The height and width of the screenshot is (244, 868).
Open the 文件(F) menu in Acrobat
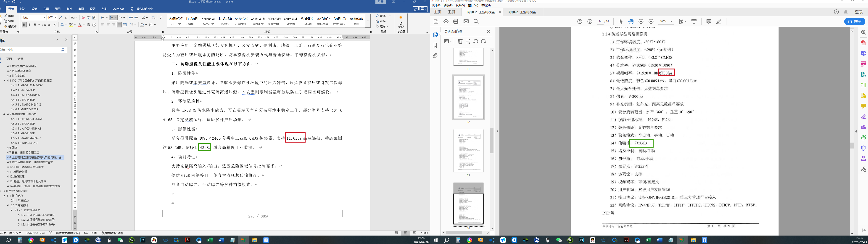(436, 5)
